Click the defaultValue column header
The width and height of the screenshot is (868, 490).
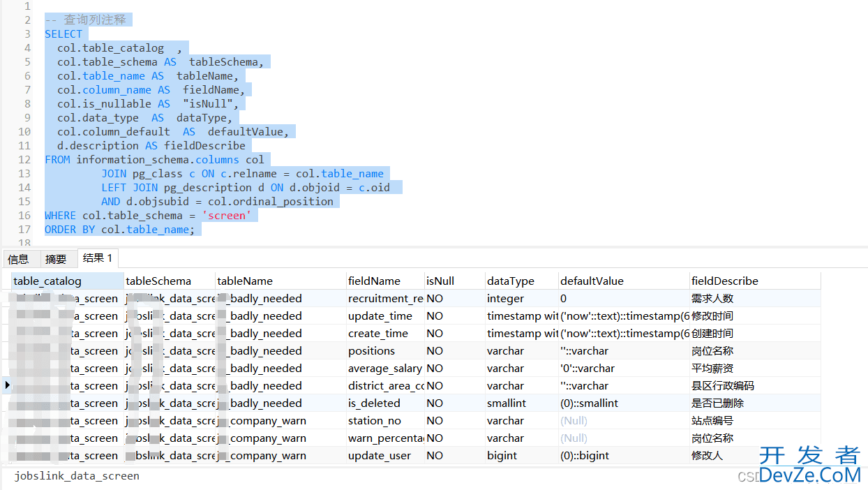point(624,281)
